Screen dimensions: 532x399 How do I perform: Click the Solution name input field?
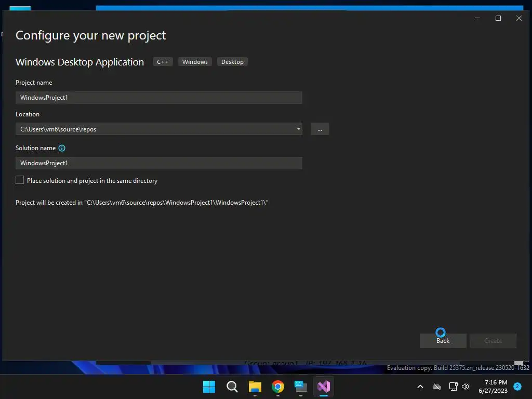coord(159,163)
